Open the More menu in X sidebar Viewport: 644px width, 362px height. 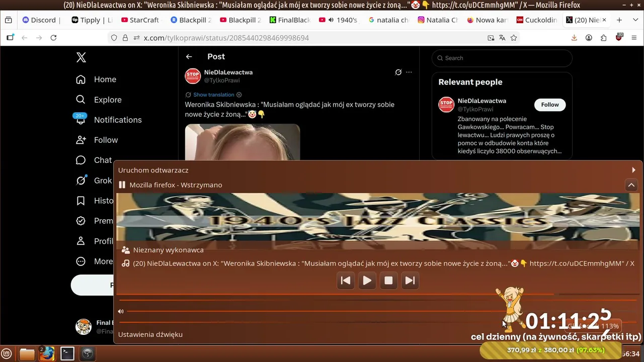pyautogui.click(x=95, y=261)
